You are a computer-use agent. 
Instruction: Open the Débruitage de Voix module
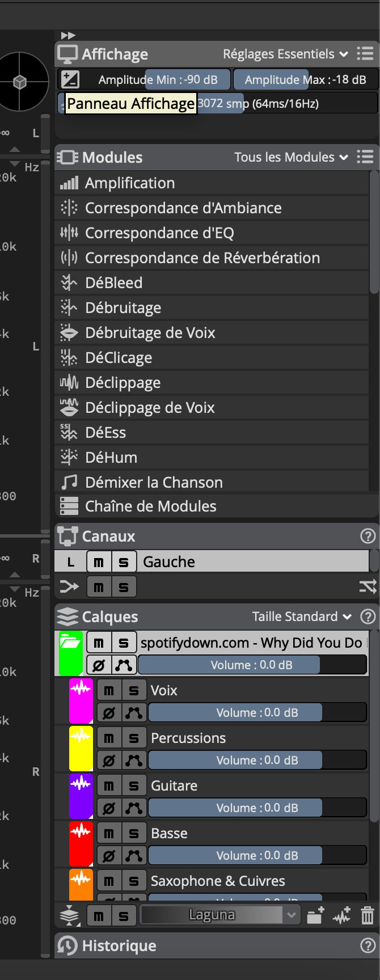pos(150,333)
